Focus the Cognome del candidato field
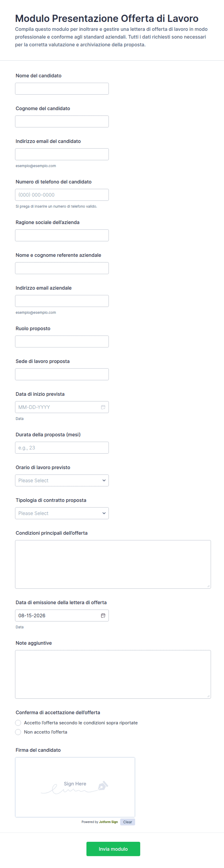 tap(62, 121)
